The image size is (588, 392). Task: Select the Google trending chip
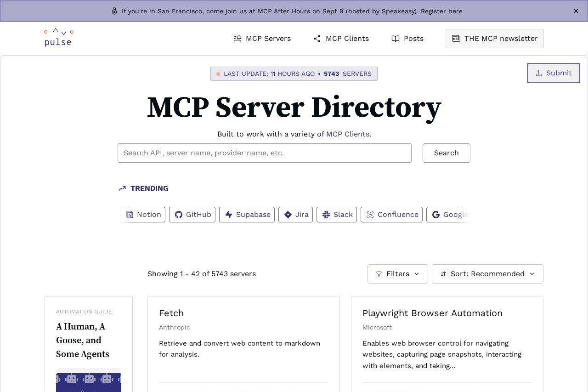[448, 215]
